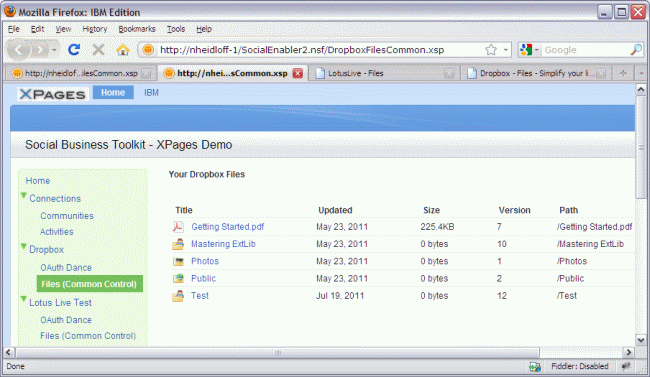
Task: Click the Size column header
Action: click(x=431, y=210)
